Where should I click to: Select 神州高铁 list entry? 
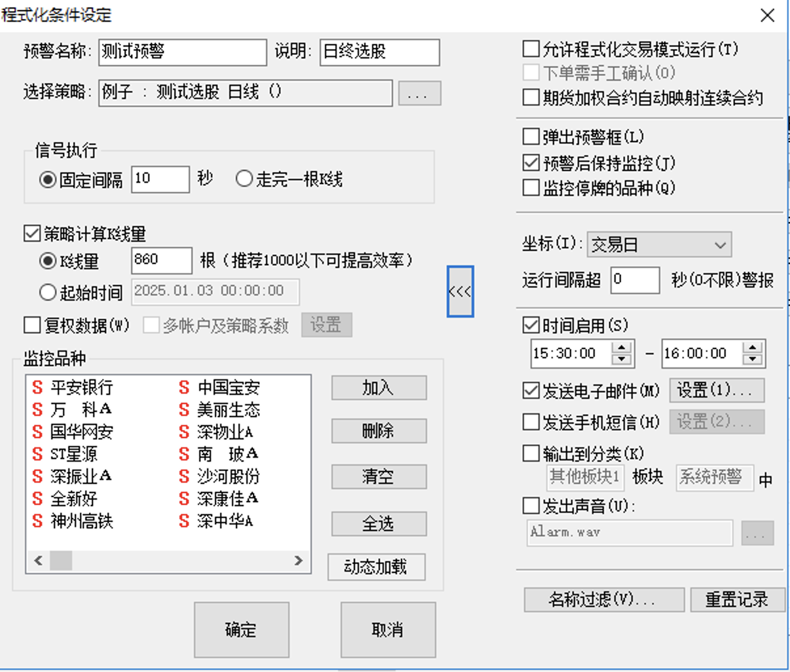tap(82, 521)
